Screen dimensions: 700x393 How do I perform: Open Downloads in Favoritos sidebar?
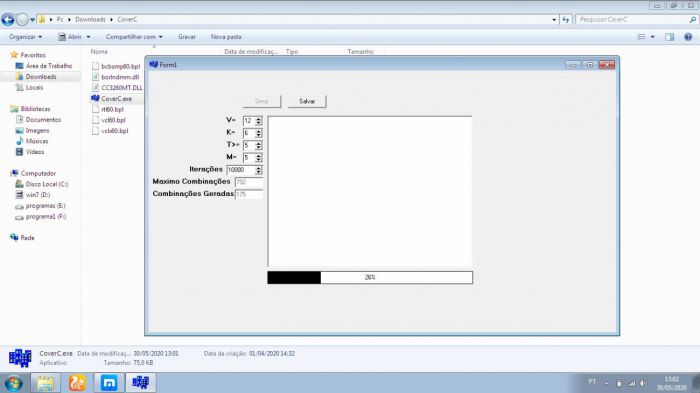pyautogui.click(x=41, y=77)
